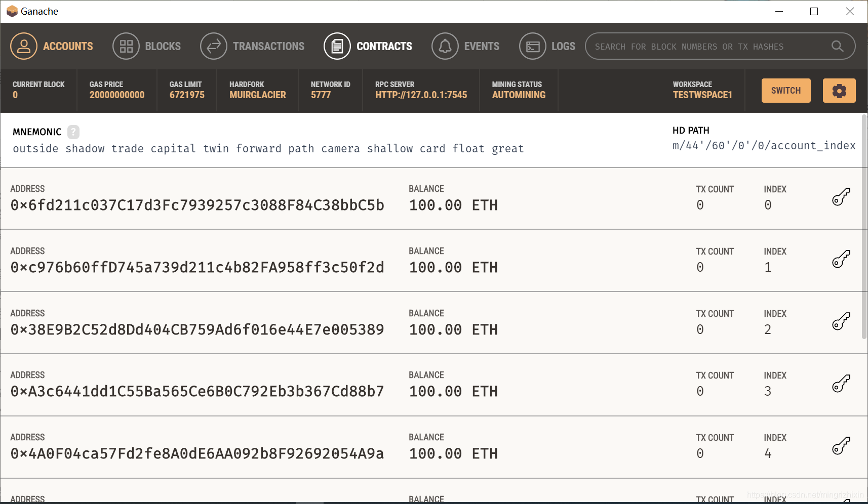The image size is (868, 504).
Task: Click the Ganache logo in title bar
Action: [12, 11]
